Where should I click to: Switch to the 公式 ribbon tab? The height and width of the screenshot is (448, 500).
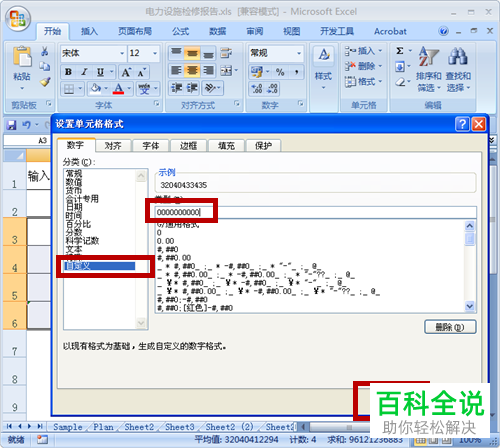click(180, 31)
